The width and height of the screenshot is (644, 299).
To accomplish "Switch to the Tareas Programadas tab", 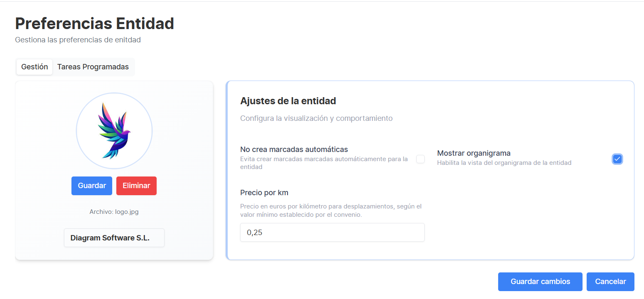I will (x=93, y=67).
